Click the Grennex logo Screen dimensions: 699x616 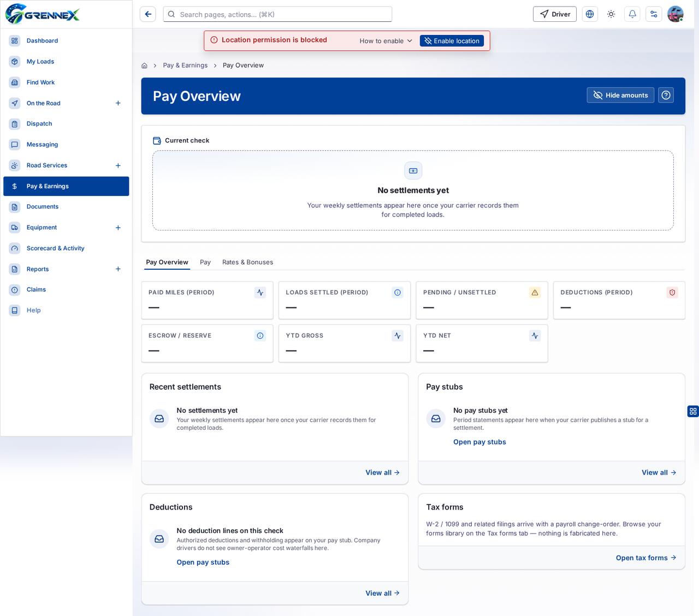point(43,14)
